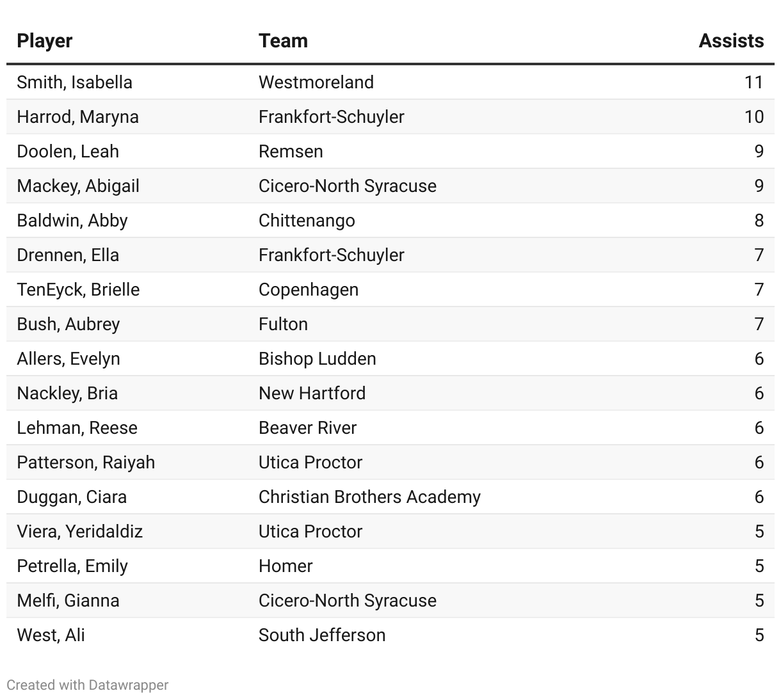This screenshot has width=781, height=700.
Task: Click the Team column header
Action: 283,41
